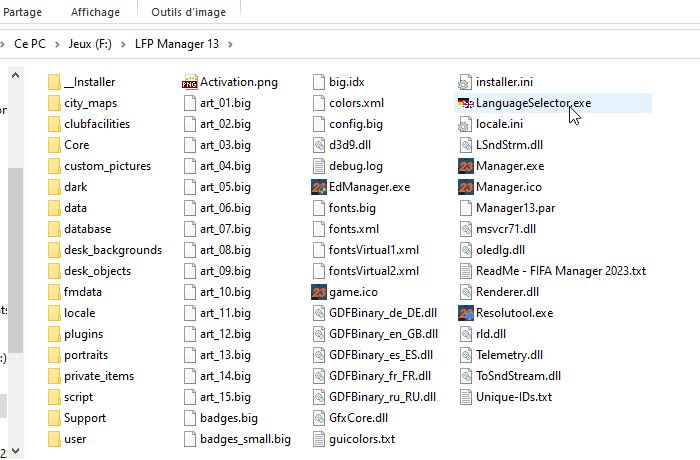This screenshot has width=700, height=460.
Task: Expand the chevron after Jeux (F:)
Action: (123, 44)
